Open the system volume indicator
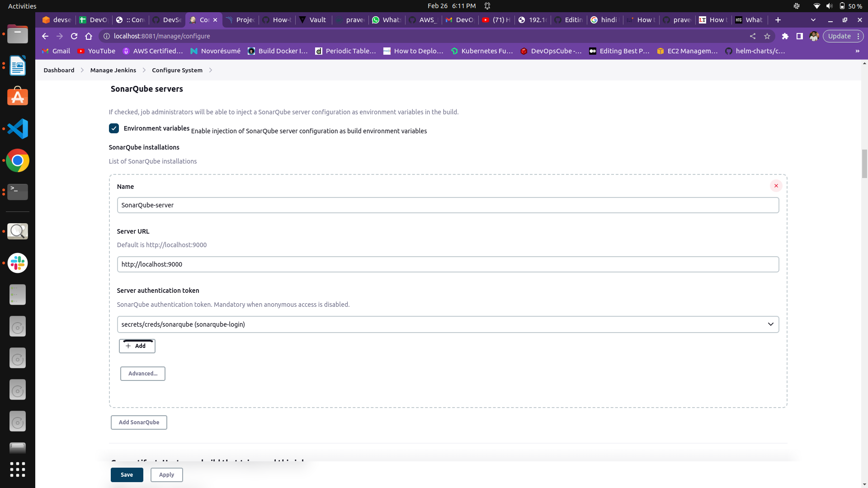 click(x=829, y=6)
